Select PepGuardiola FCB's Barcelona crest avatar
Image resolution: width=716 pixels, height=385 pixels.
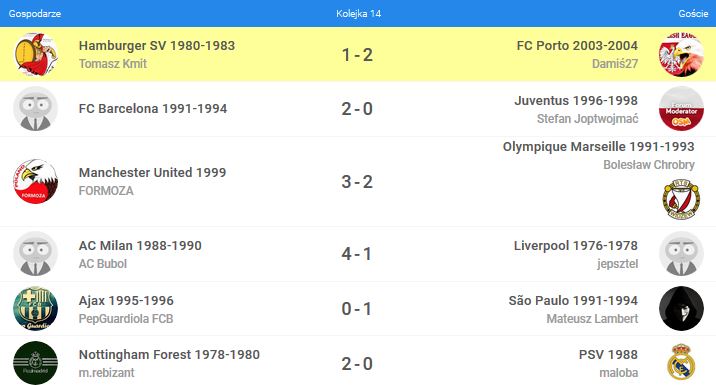pyautogui.click(x=36, y=308)
